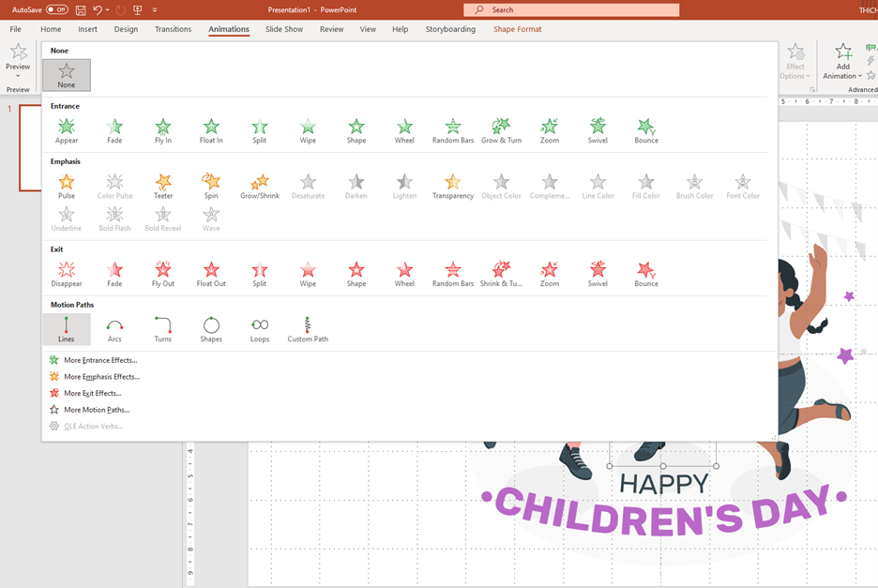Expand the Preview button dropdown arrow

18,76
